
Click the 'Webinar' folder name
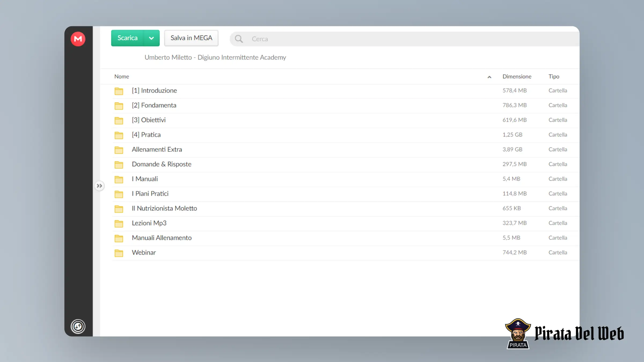click(x=144, y=253)
